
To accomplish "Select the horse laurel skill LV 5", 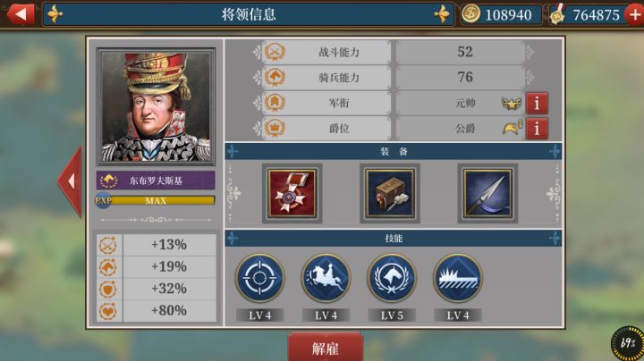I will click(392, 278).
